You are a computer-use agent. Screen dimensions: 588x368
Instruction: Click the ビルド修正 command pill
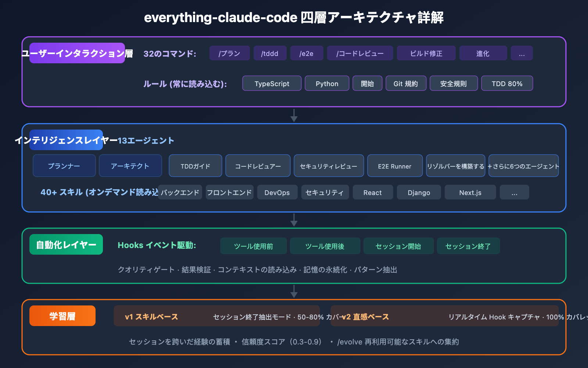(x=426, y=53)
